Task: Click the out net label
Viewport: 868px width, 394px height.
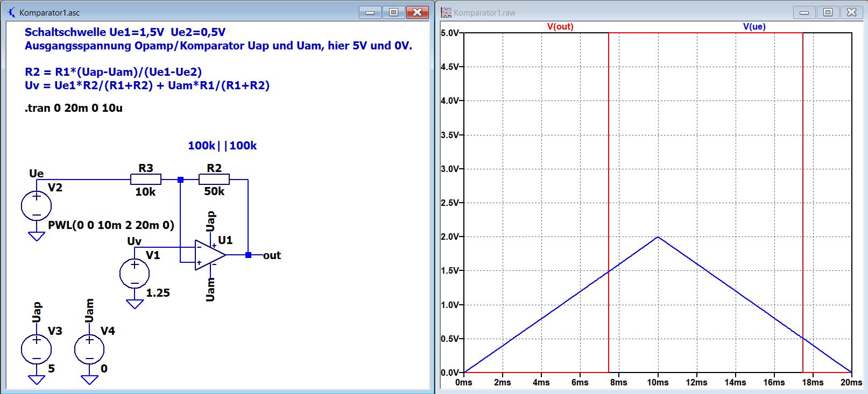Action: coord(272,255)
